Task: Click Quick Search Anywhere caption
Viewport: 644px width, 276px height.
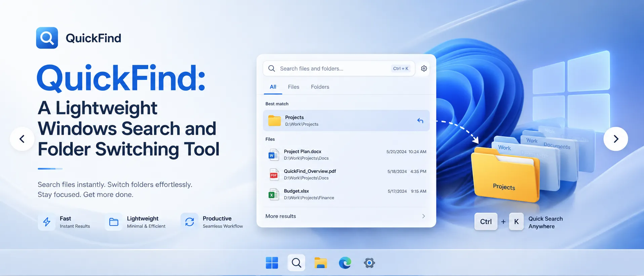Action: pyautogui.click(x=546, y=223)
